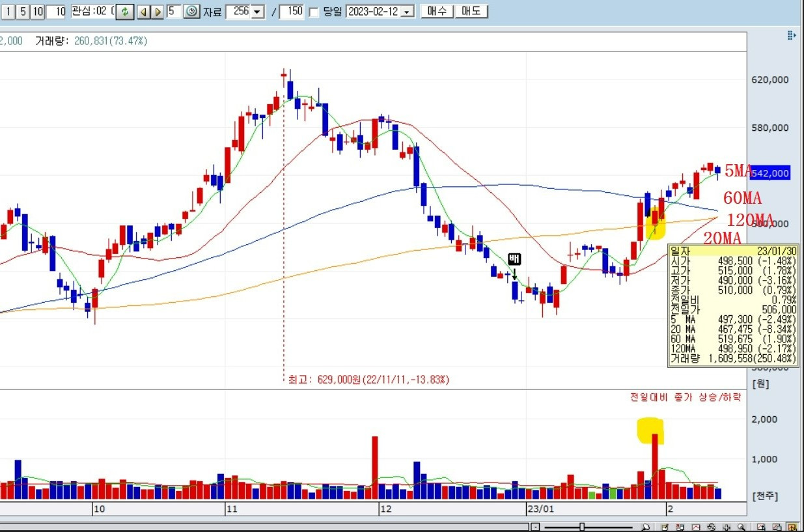This screenshot has height=532, width=804.
Task: Click the clock icon beside the 5 field
Action: (x=191, y=11)
